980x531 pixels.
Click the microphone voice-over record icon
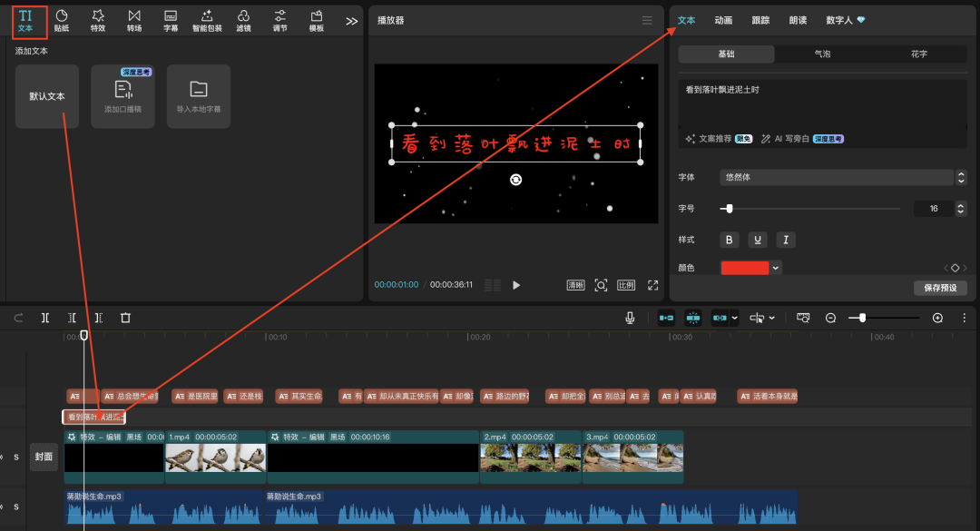click(630, 318)
